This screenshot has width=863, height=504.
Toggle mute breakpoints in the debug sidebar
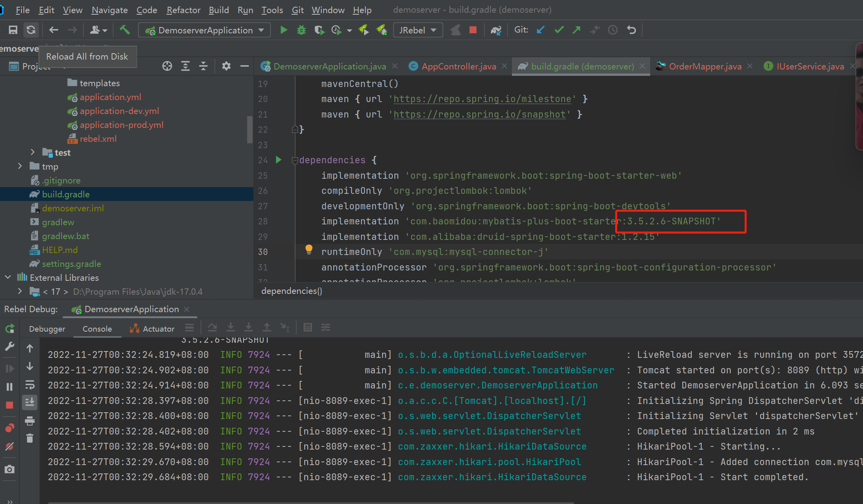(10, 446)
